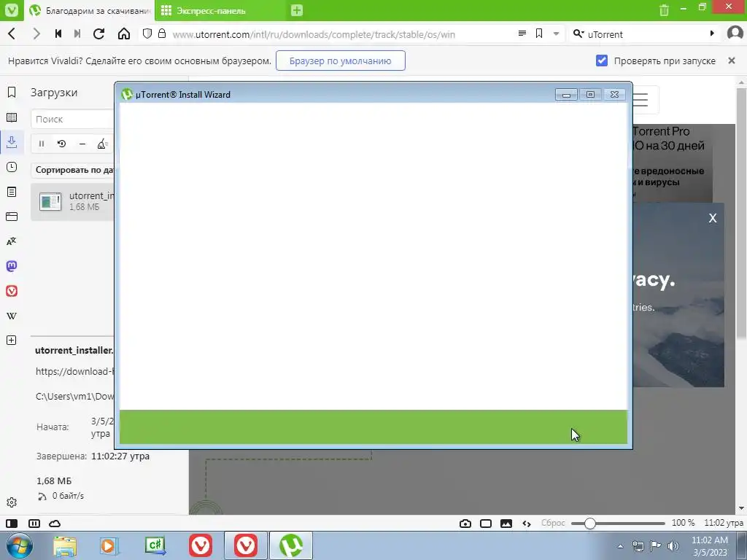Reload the current page

point(99,34)
